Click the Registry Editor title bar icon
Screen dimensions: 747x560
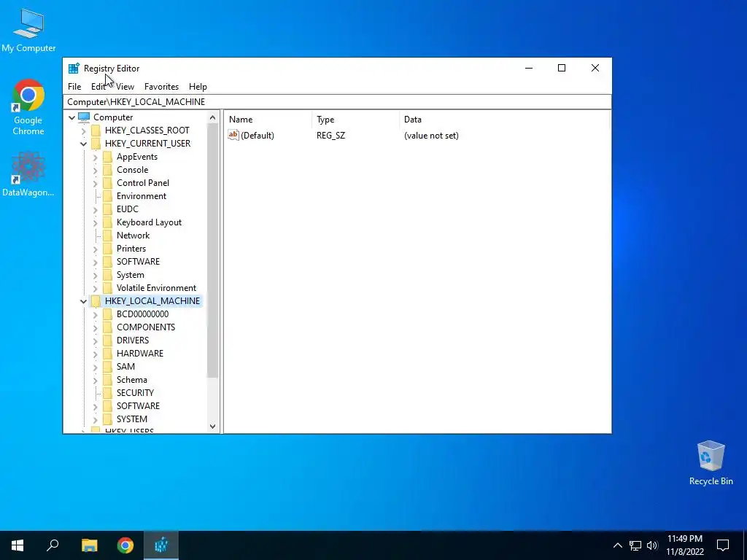(x=74, y=68)
